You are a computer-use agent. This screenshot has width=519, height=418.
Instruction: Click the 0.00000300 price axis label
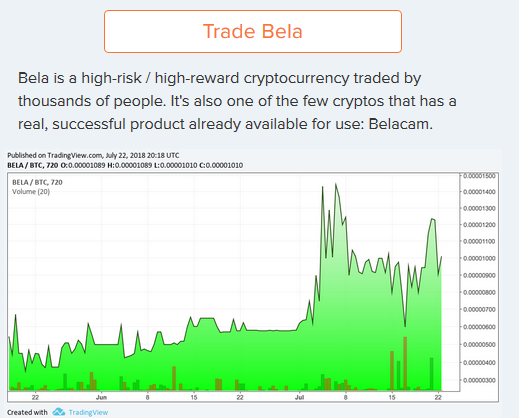point(479,380)
